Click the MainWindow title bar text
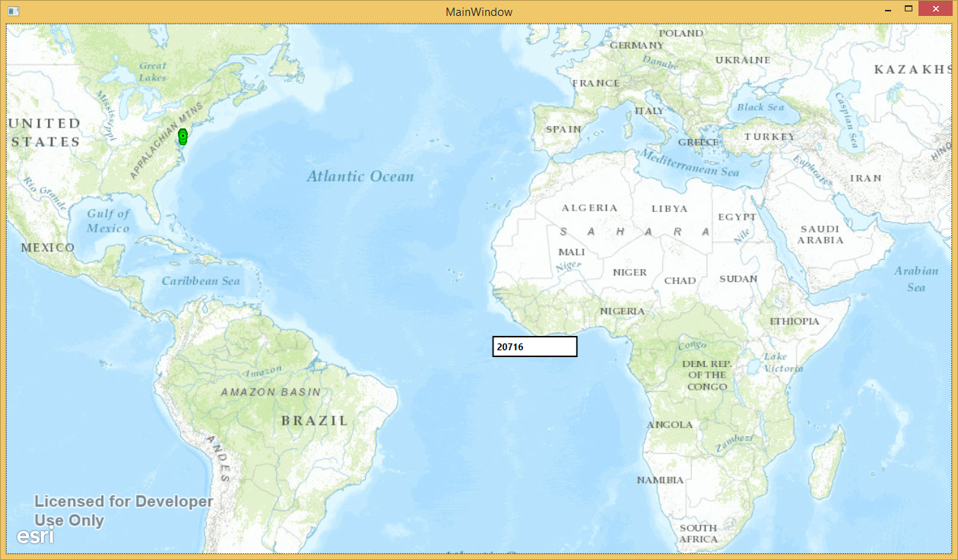The width and height of the screenshot is (958, 560). 479,11
